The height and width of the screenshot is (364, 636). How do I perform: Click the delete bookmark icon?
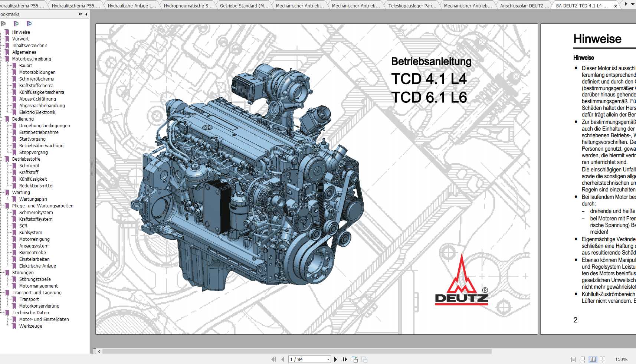point(3,24)
